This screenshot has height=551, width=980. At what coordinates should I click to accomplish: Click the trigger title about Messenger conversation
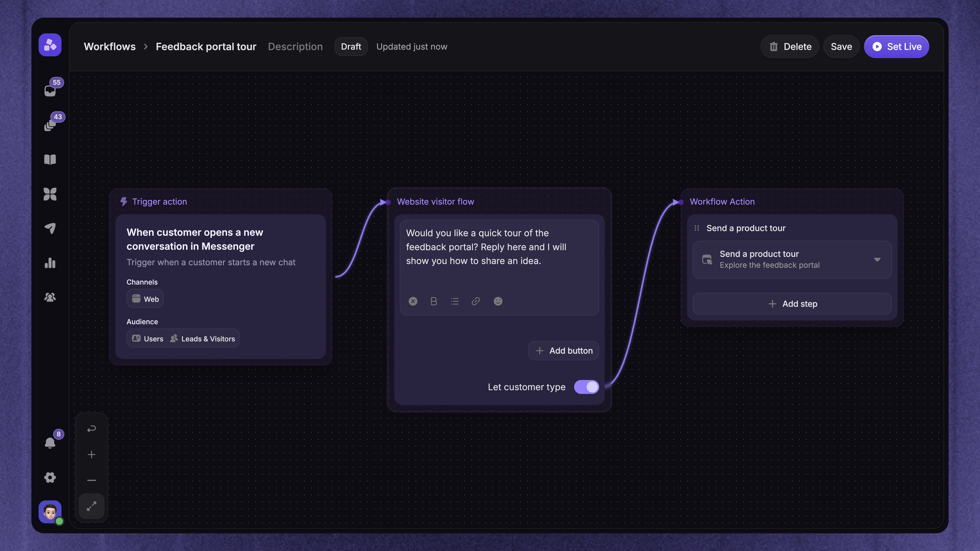click(195, 239)
